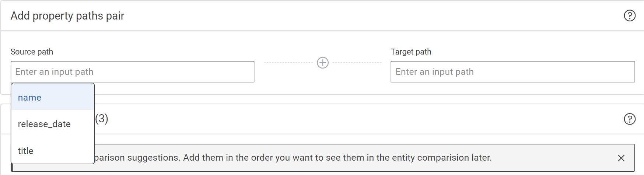Click empty header area beside the (3) count

click(x=332, y=119)
